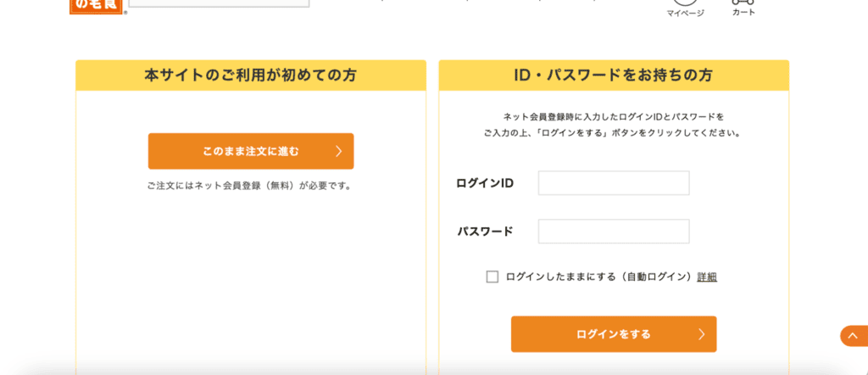868x375 pixels.
Task: Enable the 自動ログイン checkbox
Action: click(492, 277)
